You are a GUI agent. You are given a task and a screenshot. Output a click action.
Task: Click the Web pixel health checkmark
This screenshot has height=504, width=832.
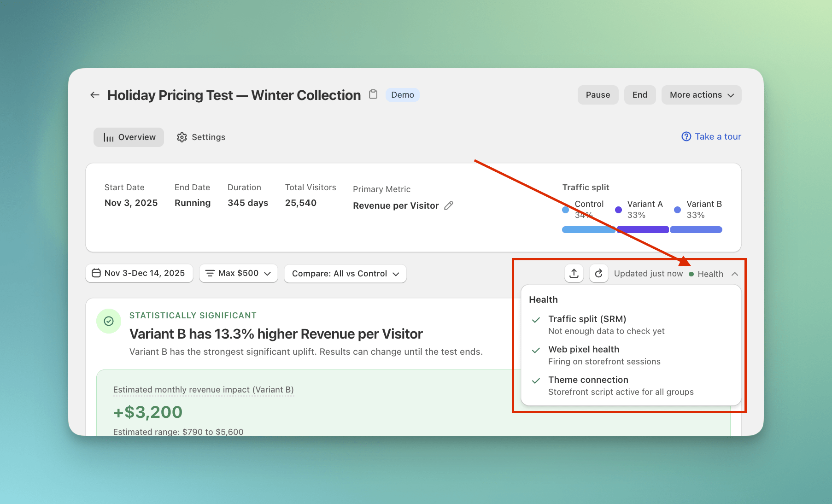click(x=536, y=350)
